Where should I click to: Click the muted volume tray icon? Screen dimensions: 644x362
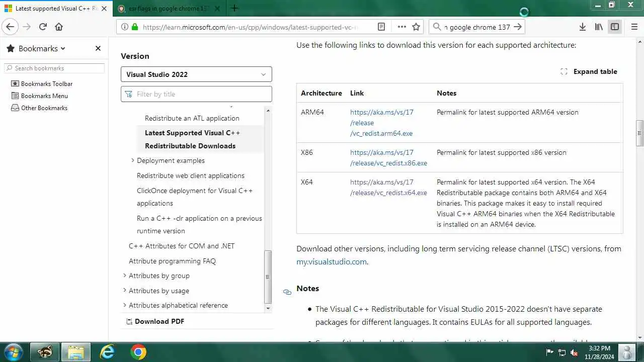tap(574, 352)
